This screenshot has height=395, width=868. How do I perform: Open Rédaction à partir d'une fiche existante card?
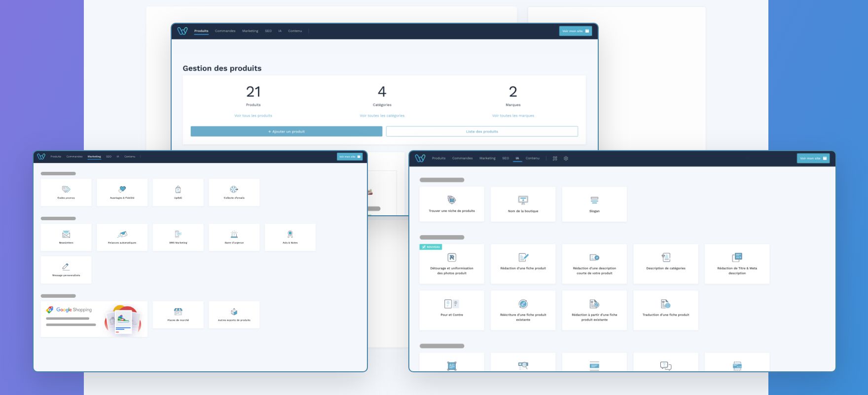click(x=594, y=311)
